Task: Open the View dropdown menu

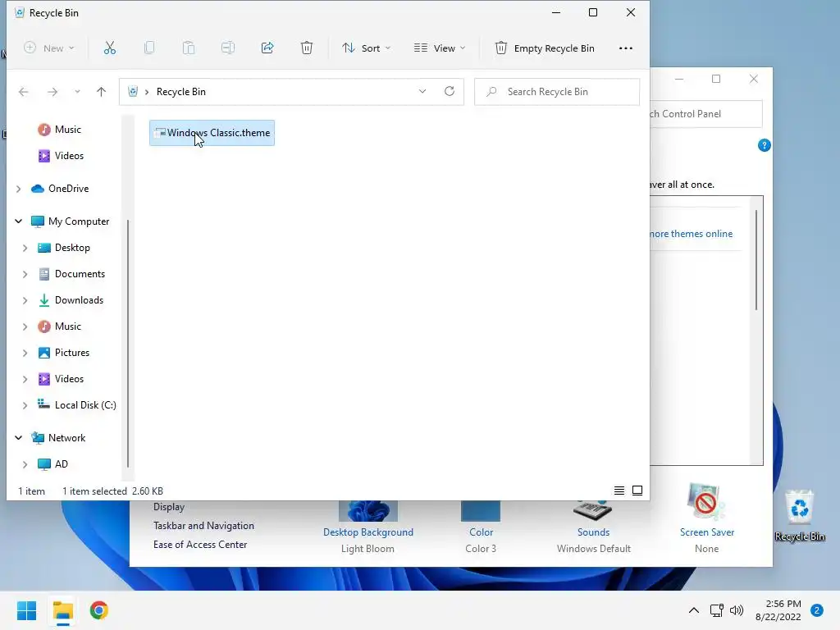Action: [440, 48]
